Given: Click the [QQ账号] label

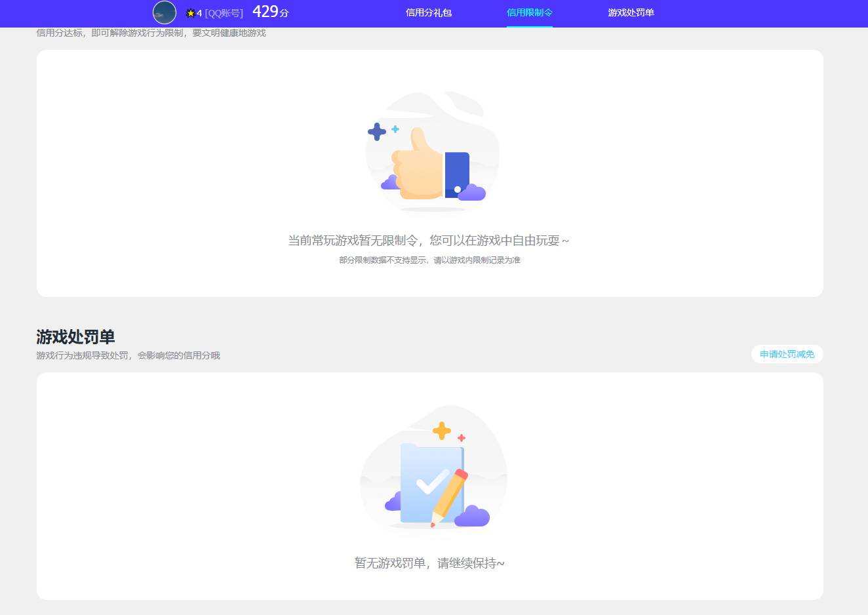Looking at the screenshot, I should click(224, 13).
